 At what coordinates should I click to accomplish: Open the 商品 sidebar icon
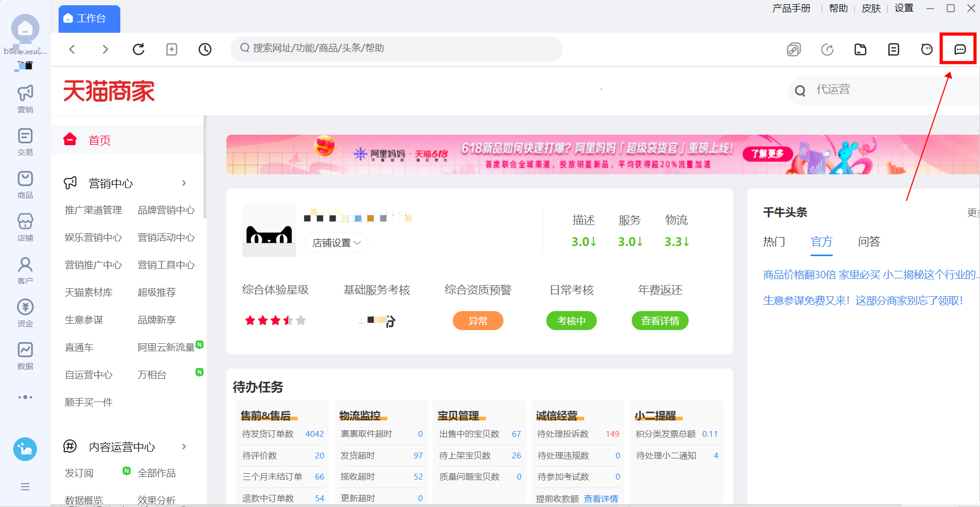point(25,184)
